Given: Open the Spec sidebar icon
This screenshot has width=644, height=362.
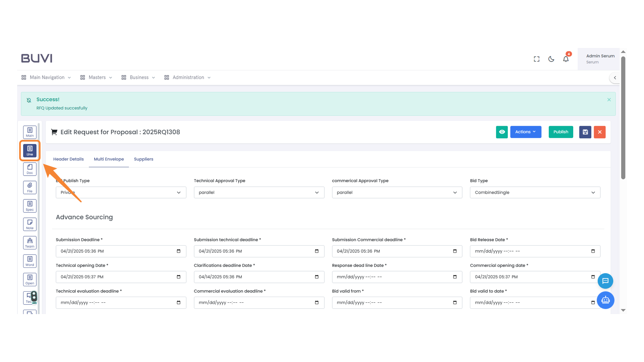Looking at the screenshot, I should [30, 206].
